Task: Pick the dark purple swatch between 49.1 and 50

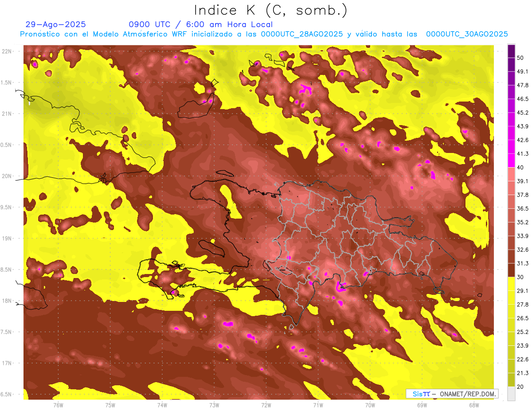Action: tap(511, 65)
